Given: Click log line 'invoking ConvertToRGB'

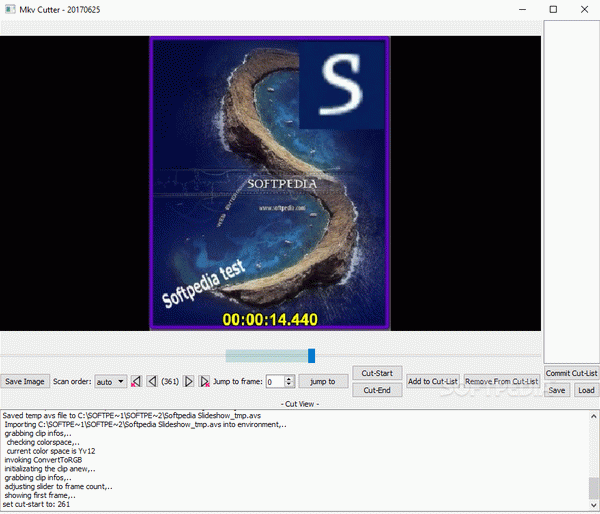Looking at the screenshot, I should coord(43,460).
